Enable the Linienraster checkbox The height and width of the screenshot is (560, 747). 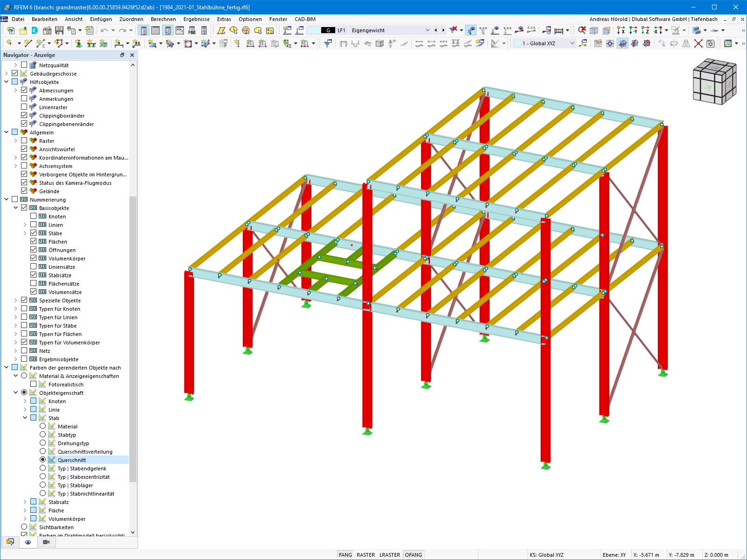click(24, 107)
